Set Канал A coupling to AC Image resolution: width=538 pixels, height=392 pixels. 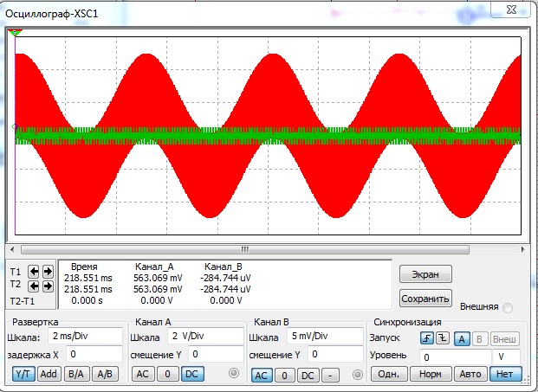pos(142,374)
